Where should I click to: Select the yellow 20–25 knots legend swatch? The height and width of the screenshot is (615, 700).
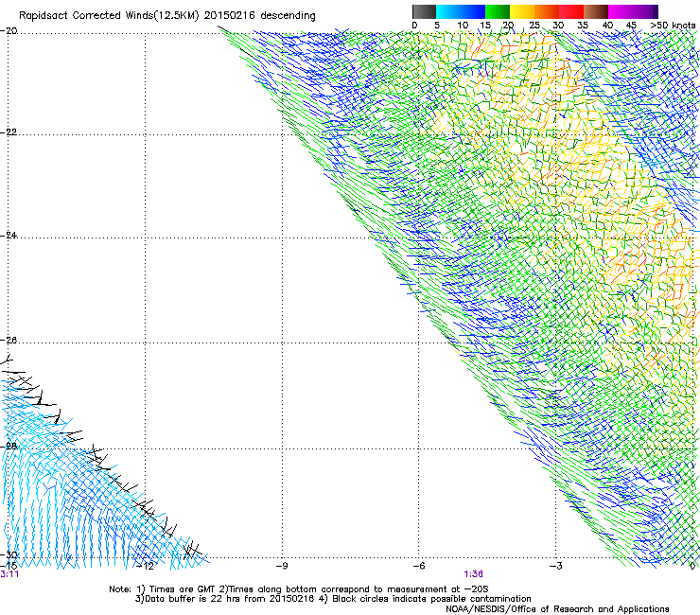(x=522, y=11)
